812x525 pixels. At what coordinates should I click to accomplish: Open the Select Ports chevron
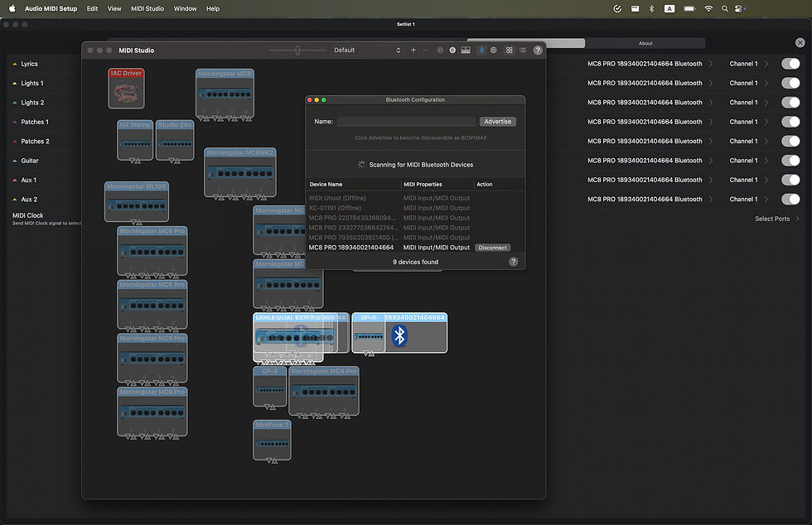click(797, 219)
